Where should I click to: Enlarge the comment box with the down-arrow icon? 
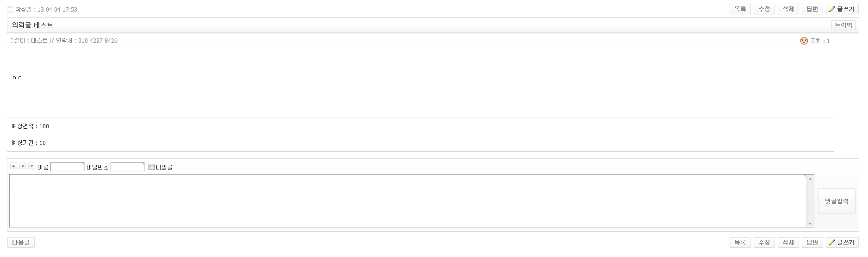[31, 166]
